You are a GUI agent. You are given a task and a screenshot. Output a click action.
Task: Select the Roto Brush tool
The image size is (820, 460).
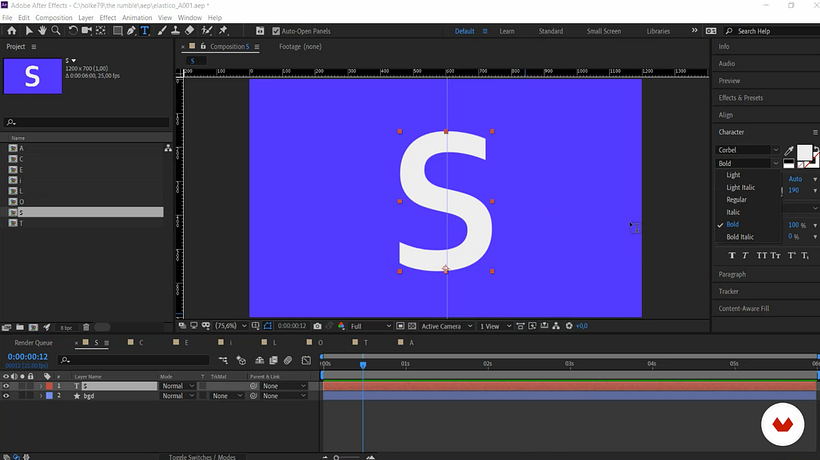207,31
